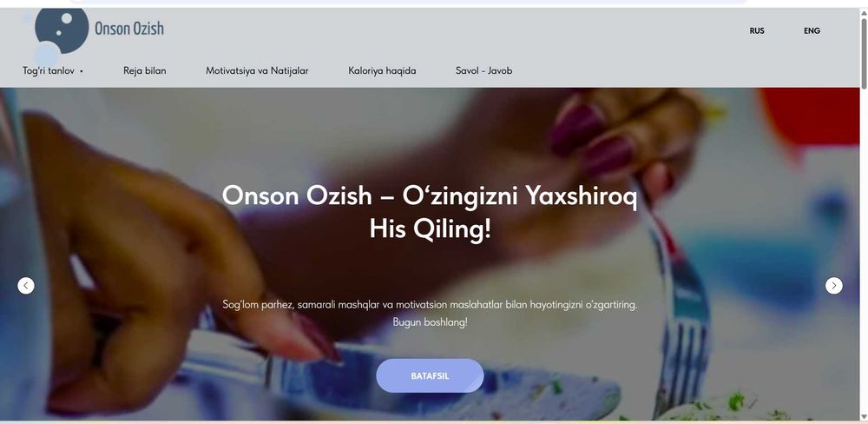Navigate to Kaloriya haqida

coord(382,71)
